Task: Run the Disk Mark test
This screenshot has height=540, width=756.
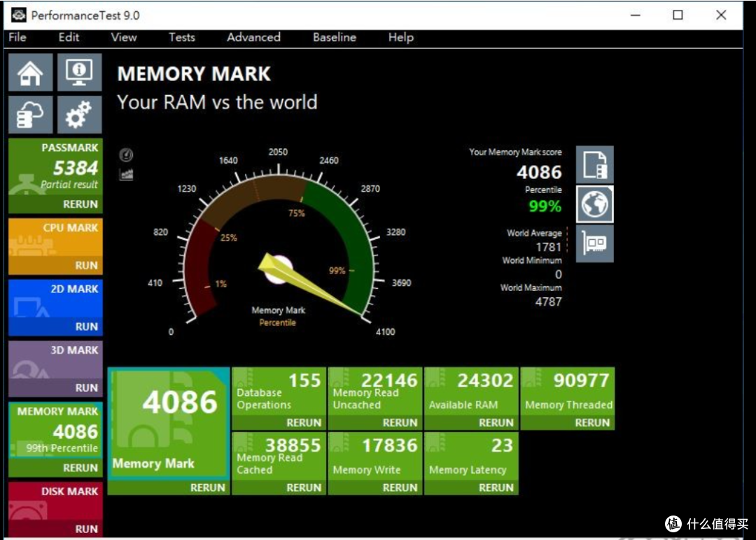Action: [86, 529]
